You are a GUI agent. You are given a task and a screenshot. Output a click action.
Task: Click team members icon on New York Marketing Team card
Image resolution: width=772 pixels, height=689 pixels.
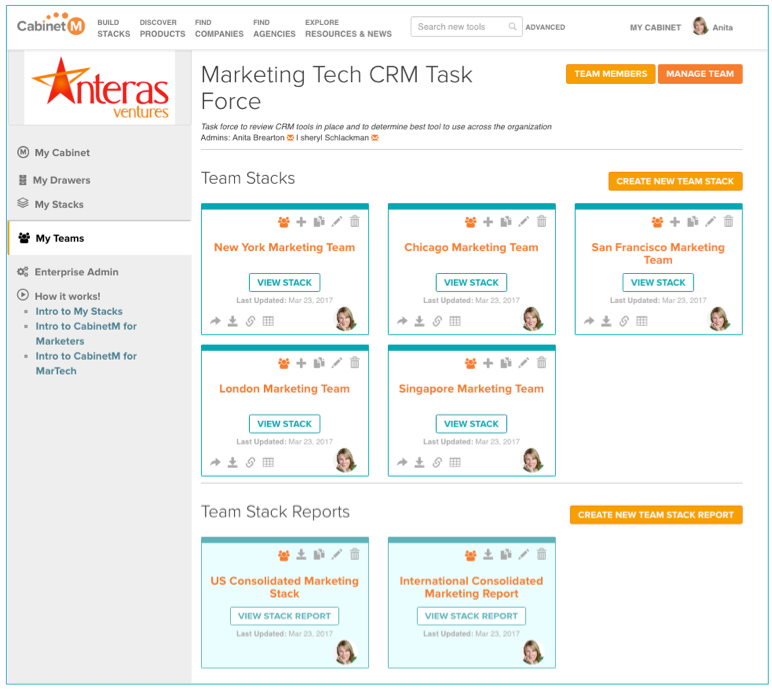(x=284, y=222)
